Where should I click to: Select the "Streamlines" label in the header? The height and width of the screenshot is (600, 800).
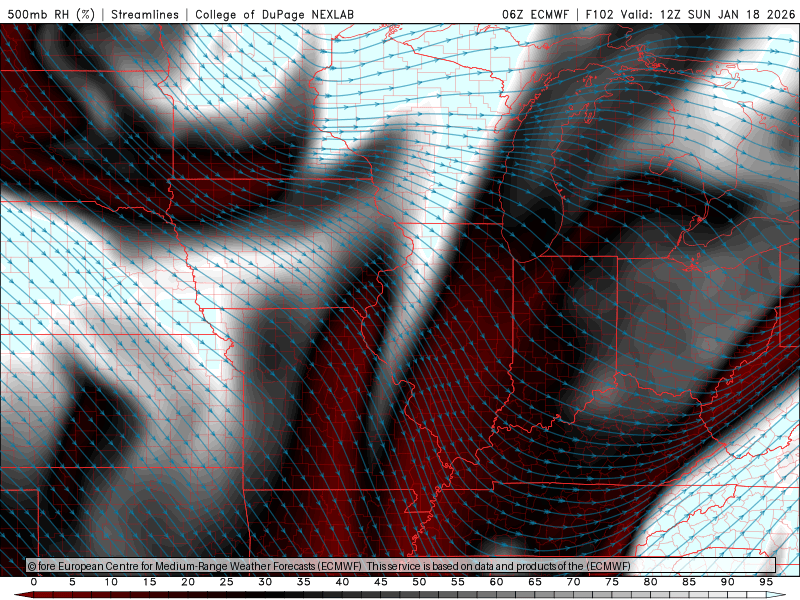145,15
